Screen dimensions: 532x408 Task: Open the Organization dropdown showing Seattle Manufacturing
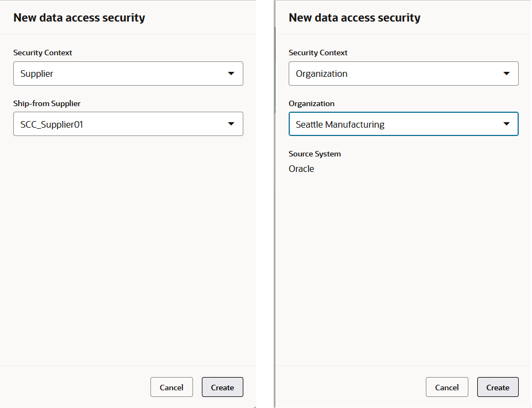coord(403,124)
